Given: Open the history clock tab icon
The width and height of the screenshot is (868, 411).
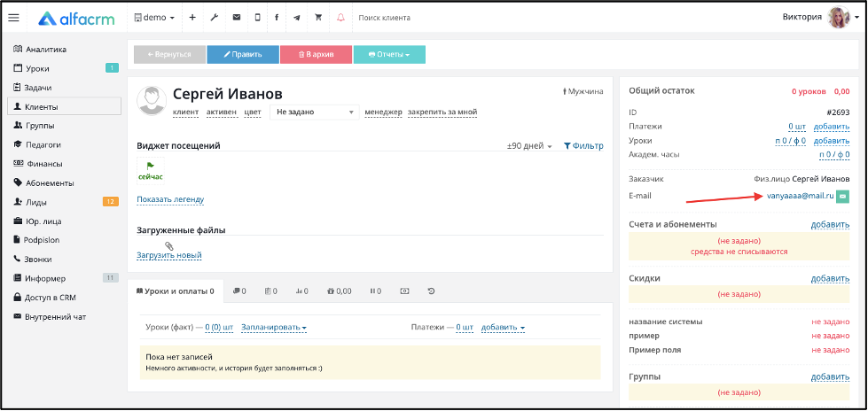Looking at the screenshot, I should coord(431,291).
